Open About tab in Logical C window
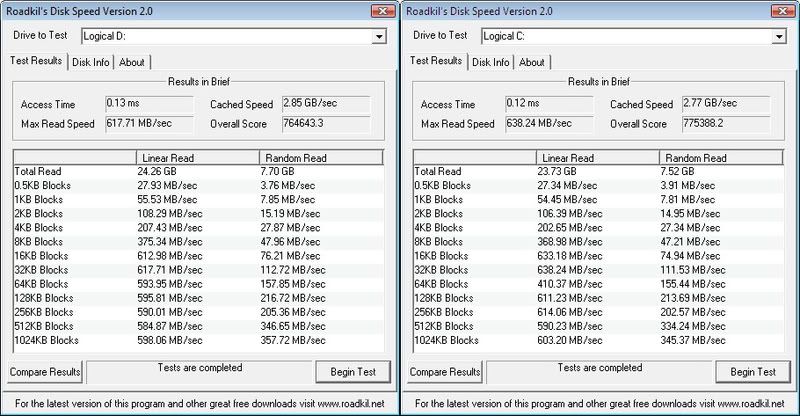The height and width of the screenshot is (416, 800). point(532,62)
